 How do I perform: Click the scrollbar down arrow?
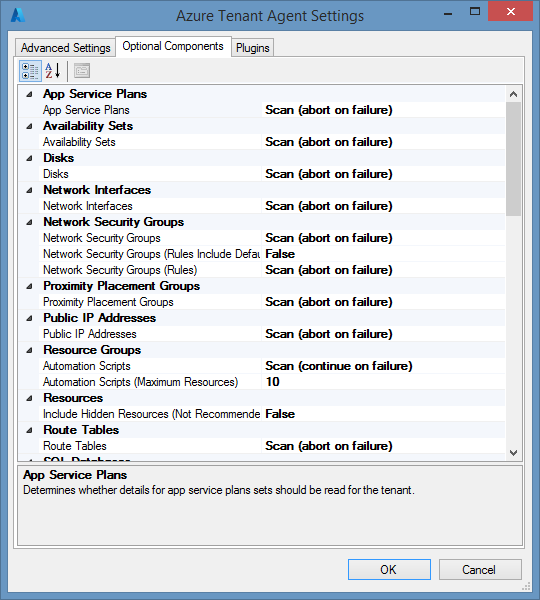(x=514, y=453)
